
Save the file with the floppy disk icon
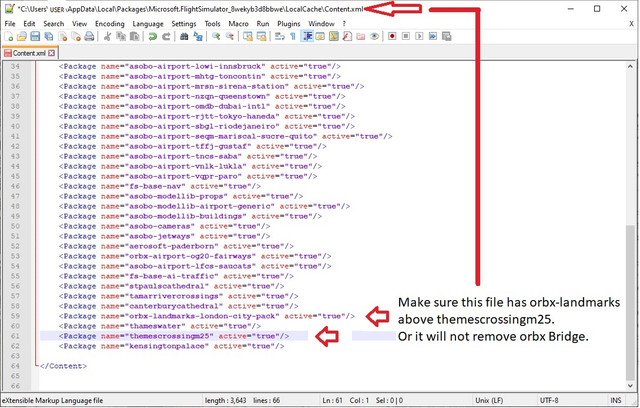point(35,37)
